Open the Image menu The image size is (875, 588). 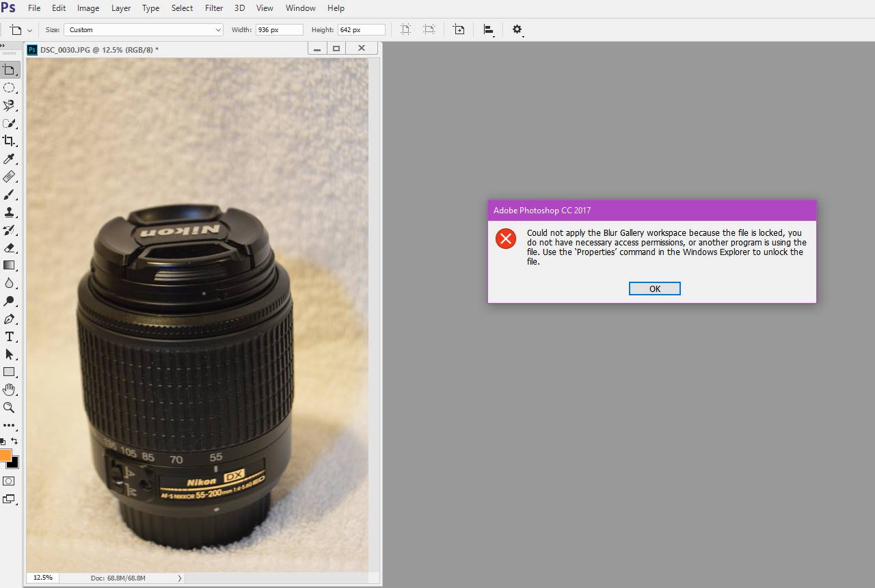click(x=88, y=8)
